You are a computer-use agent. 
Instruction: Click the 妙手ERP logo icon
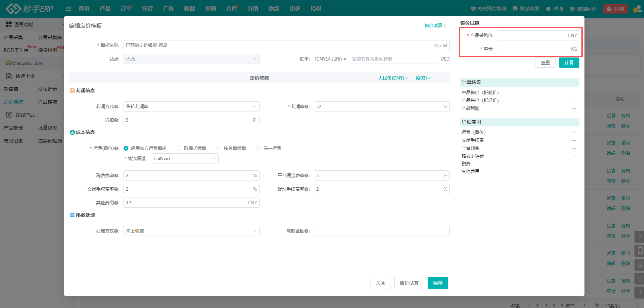(14, 8)
